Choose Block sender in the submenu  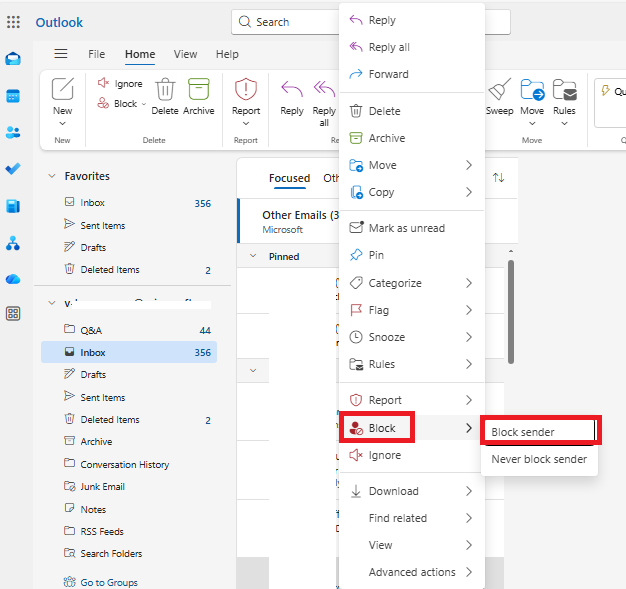(x=539, y=432)
